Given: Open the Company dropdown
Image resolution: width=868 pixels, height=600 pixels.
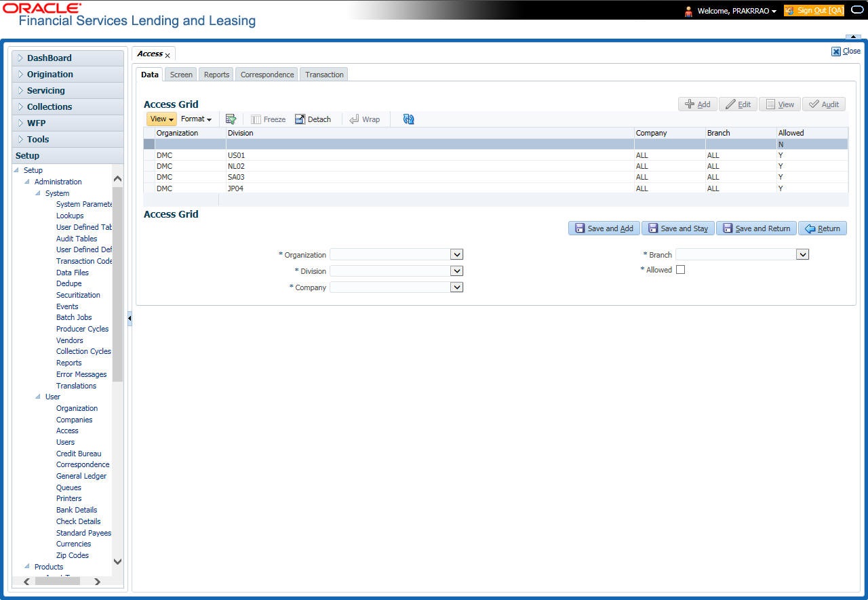Looking at the screenshot, I should 457,287.
